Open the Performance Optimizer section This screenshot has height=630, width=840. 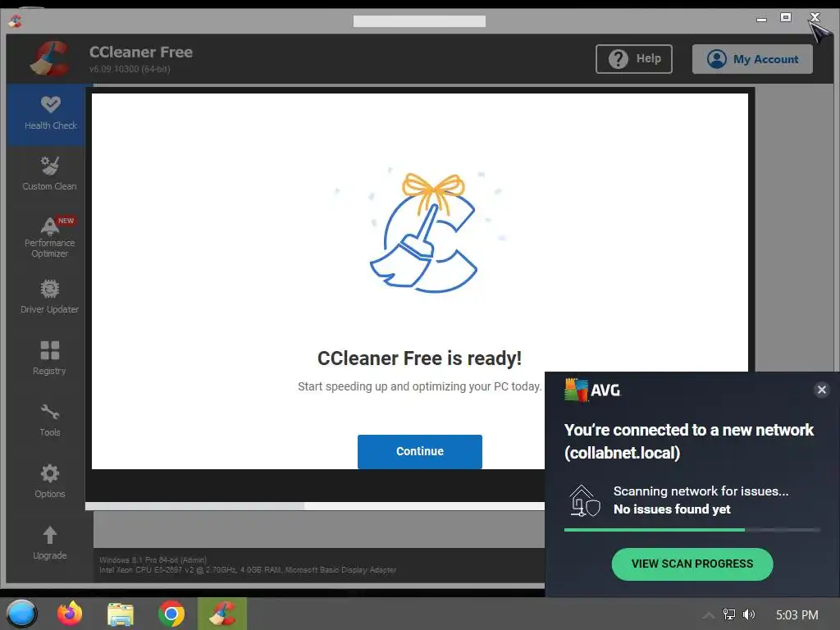tap(49, 237)
